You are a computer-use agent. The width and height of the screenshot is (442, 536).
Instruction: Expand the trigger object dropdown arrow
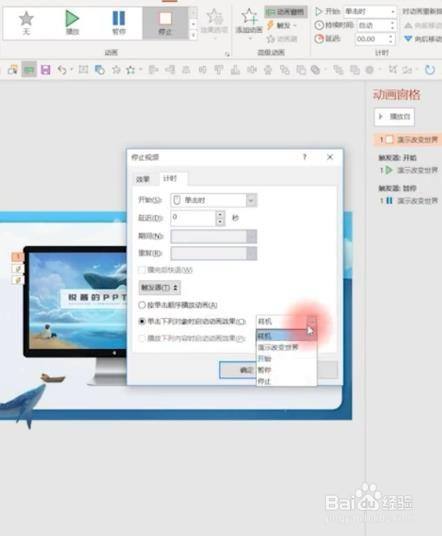[x=311, y=321]
